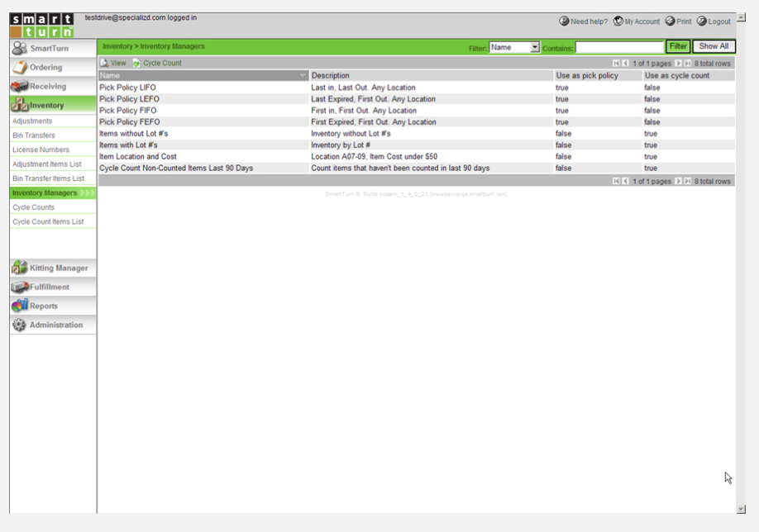The height and width of the screenshot is (532, 759).
Task: Open Cycle Counts in the sidebar
Action: 33,207
